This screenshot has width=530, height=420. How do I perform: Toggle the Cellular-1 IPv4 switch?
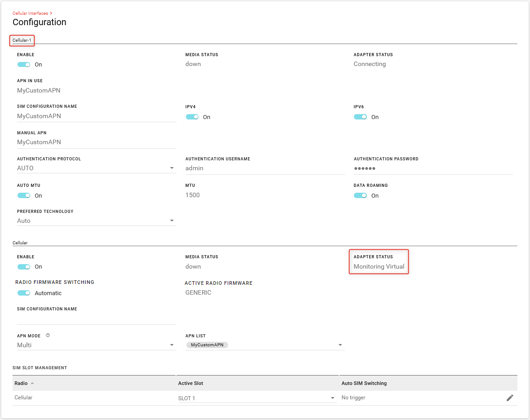tap(192, 117)
